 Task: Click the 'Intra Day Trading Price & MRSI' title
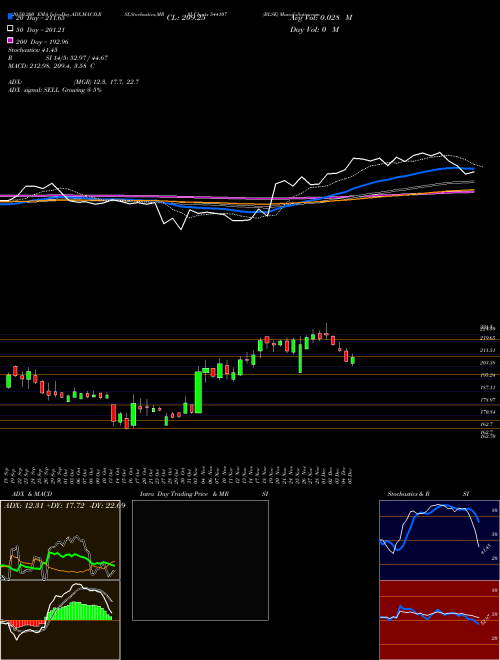pos(204,494)
